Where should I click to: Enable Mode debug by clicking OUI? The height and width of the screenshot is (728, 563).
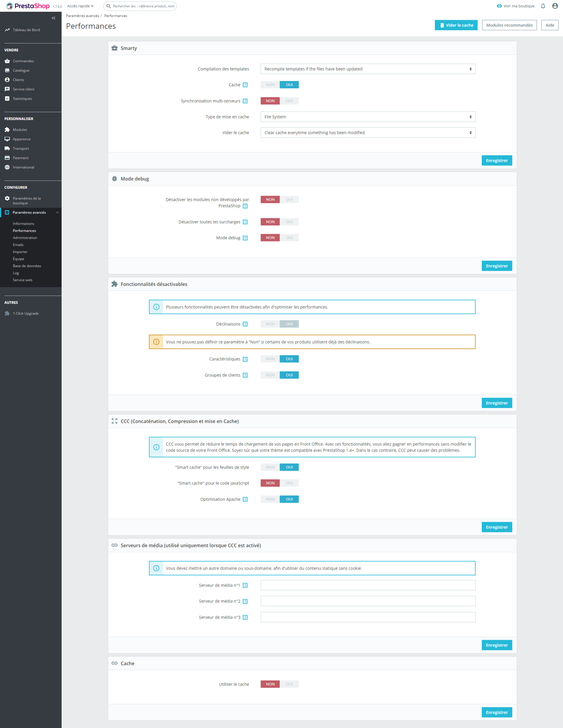289,238
